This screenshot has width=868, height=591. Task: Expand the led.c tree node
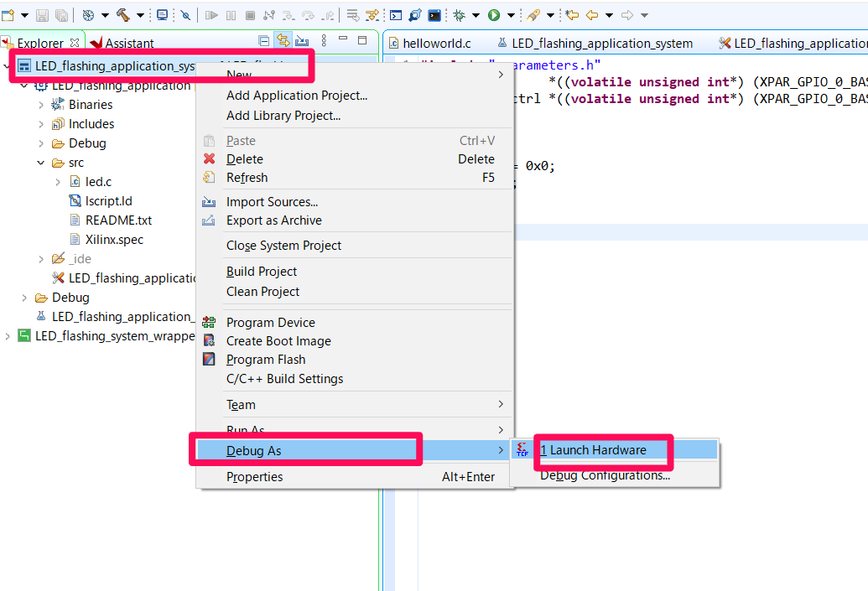click(58, 182)
